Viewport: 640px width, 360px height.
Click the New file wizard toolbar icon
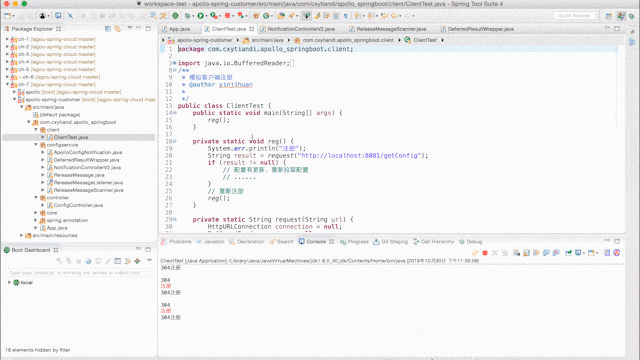click(x=7, y=16)
